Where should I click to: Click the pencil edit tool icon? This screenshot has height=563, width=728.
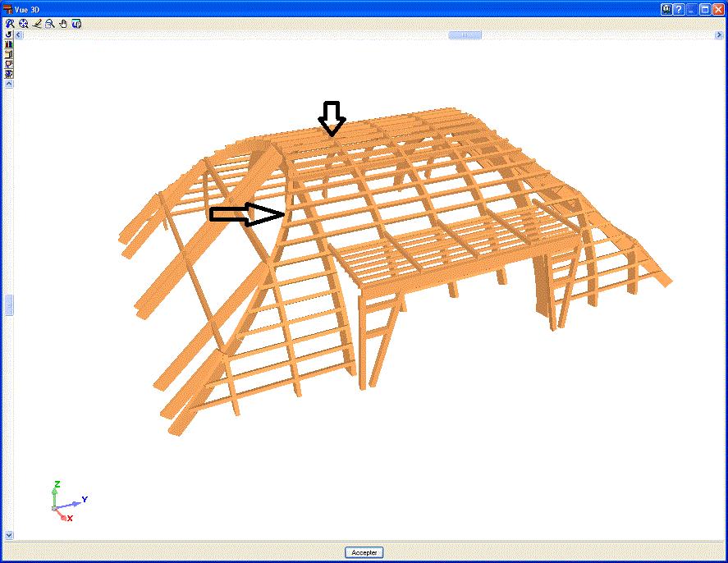(x=37, y=24)
